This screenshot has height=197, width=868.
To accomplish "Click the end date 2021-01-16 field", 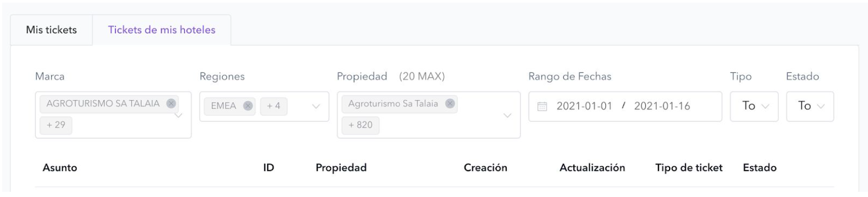I will coord(662,106).
